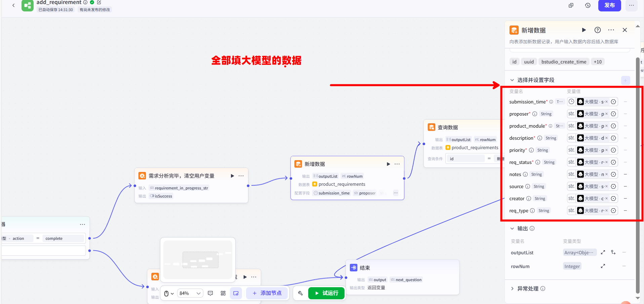Run the 需求分析完毕 node play icon

pos(232,176)
